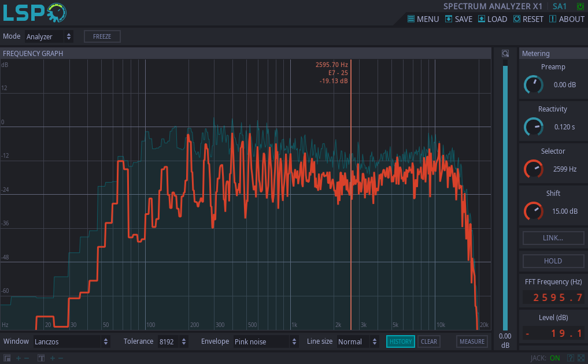Click the JACK: ON status text

(x=545, y=358)
